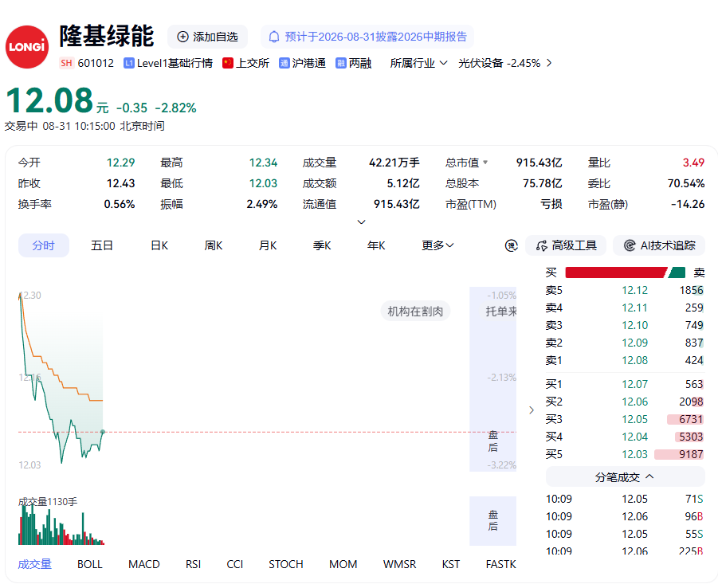
Task: Click stock code 601012
Action: [x=96, y=63]
